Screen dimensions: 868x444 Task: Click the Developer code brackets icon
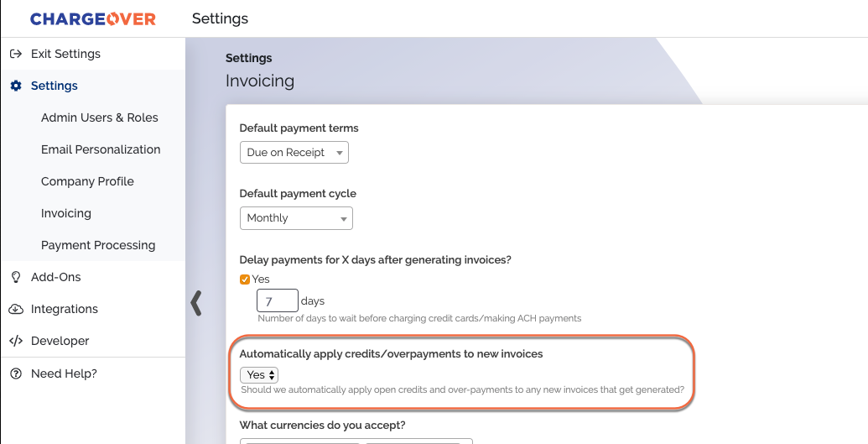pos(16,341)
